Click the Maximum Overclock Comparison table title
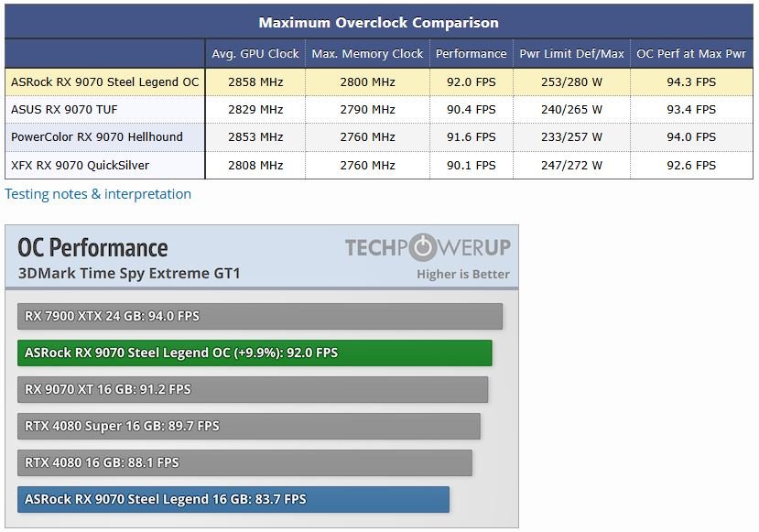 tap(378, 22)
